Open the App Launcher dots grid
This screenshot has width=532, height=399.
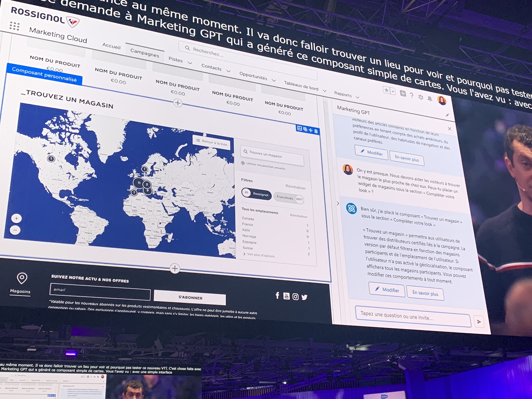15,26
